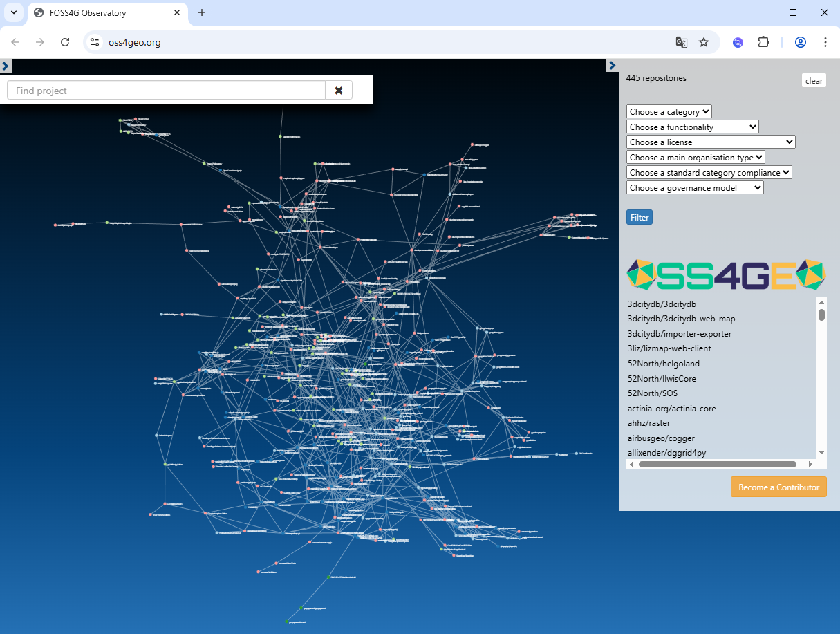The image size is (840, 634).
Task: Clear the Find project search box
Action: click(x=339, y=91)
